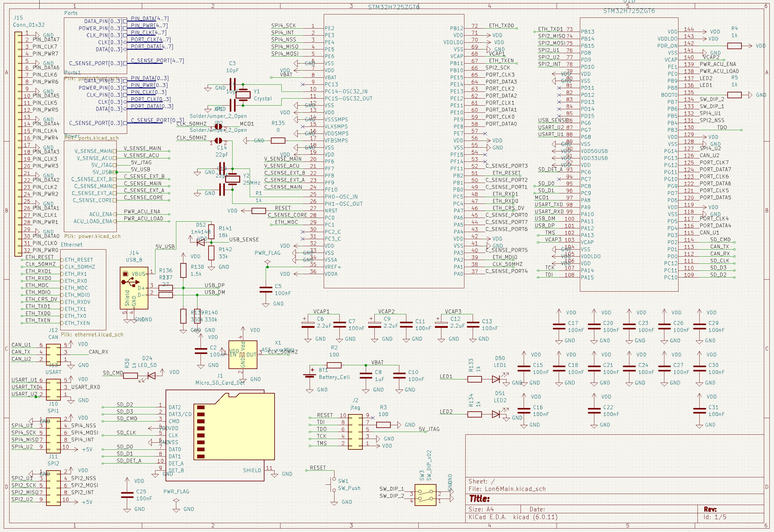The image size is (774, 532).
Task: Select the PIN_DATA[0..3] bus label
Action: [150, 78]
